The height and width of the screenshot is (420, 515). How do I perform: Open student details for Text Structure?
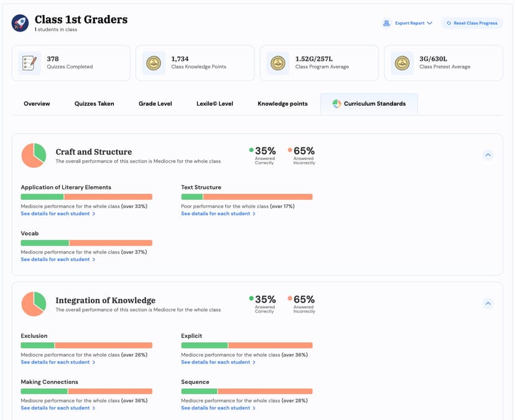[x=218, y=214]
